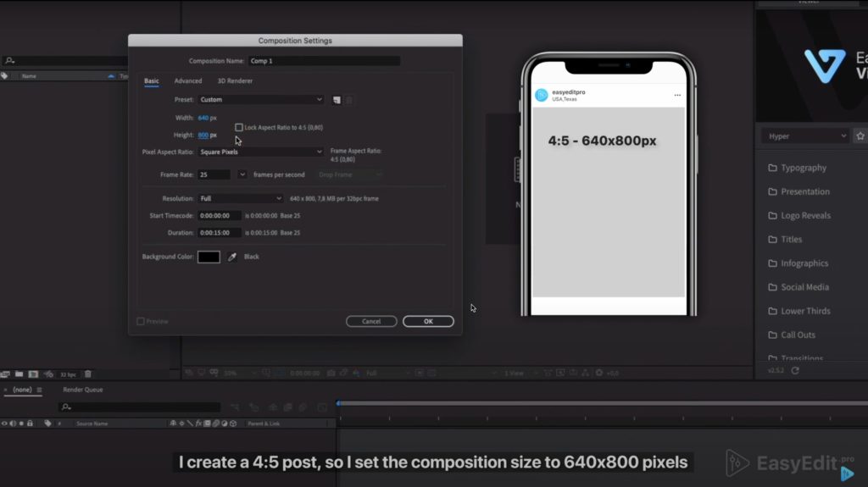Switch to the Basic tab
868x487 pixels.
coord(151,80)
